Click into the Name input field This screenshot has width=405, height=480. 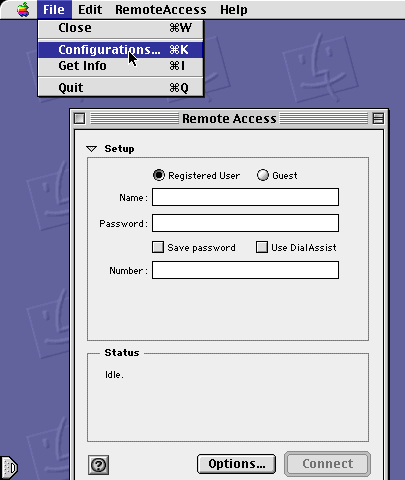point(245,197)
